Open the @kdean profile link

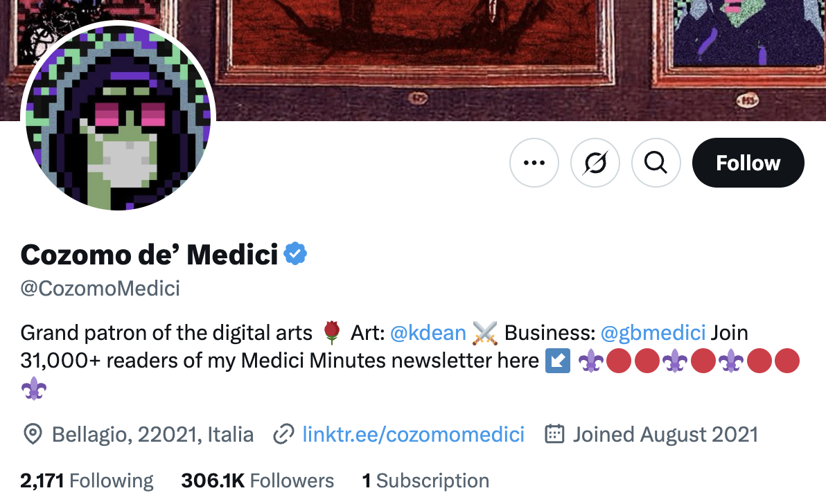click(x=428, y=332)
